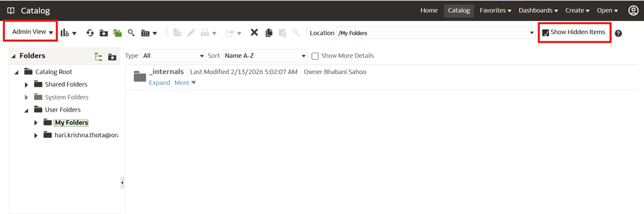The image size is (644, 214).
Task: Collapse the User Folders node
Action: 27,110
